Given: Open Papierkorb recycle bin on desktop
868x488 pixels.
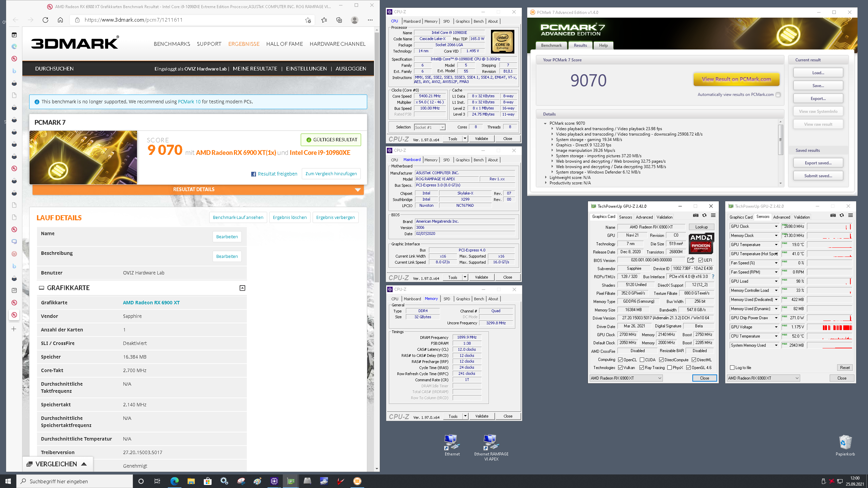Looking at the screenshot, I should [845, 445].
